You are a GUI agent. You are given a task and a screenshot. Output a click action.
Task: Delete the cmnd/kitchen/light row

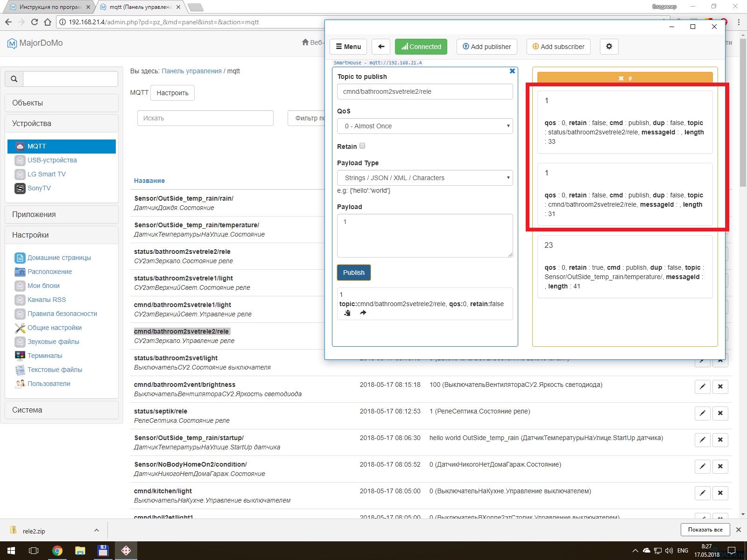tap(720, 493)
